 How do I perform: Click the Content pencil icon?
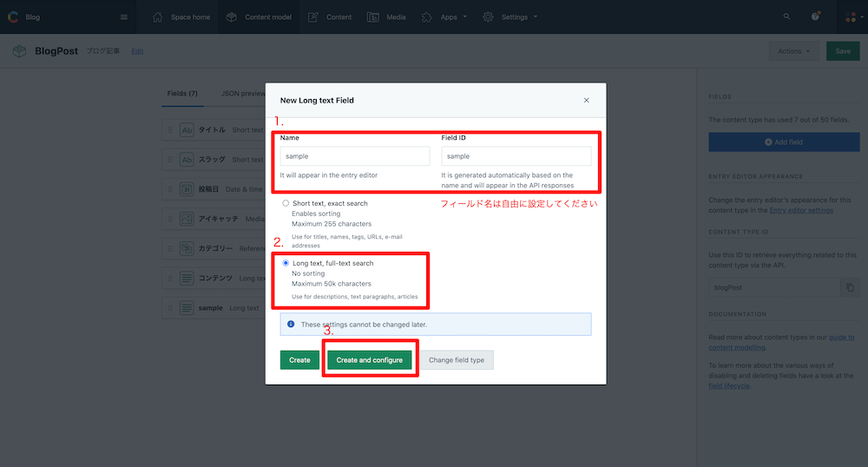point(312,17)
